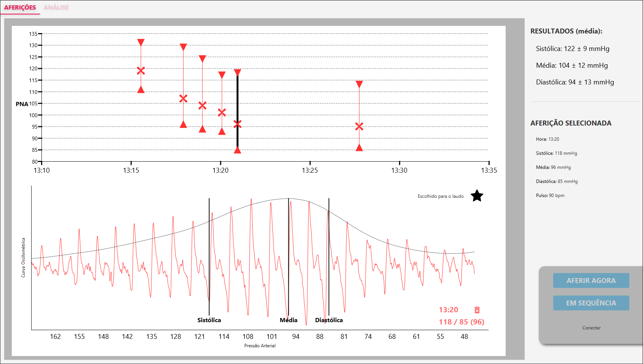Click the Conectar link
The image size is (643, 364).
591,328
